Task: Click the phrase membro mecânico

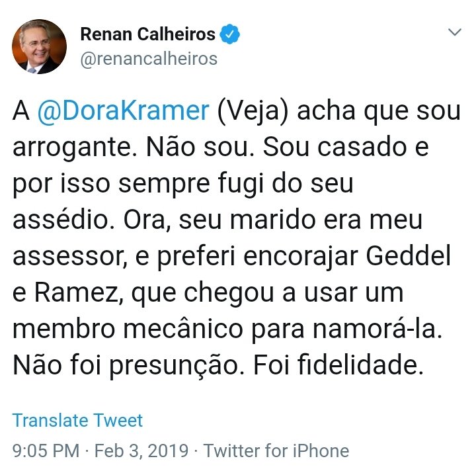Action: coord(128,328)
